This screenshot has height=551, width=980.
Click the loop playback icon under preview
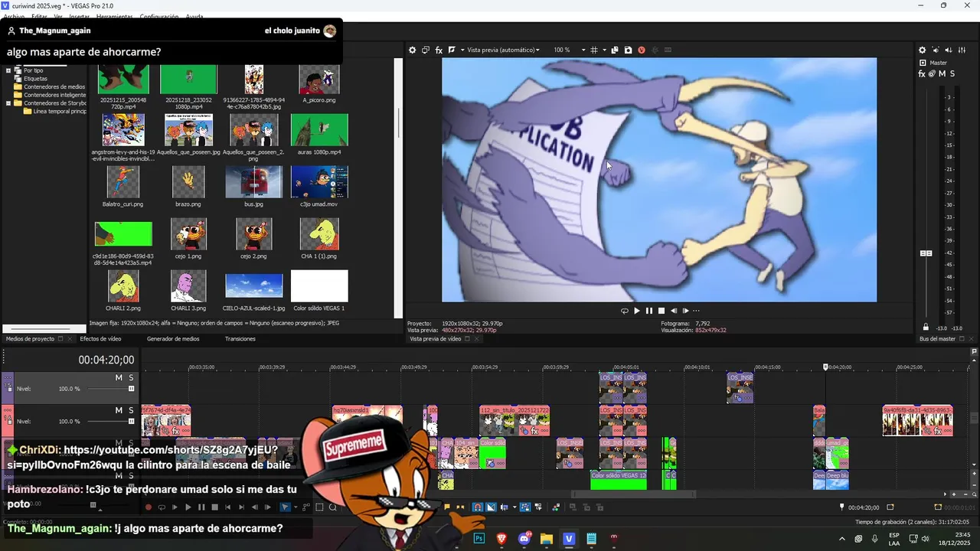(625, 311)
